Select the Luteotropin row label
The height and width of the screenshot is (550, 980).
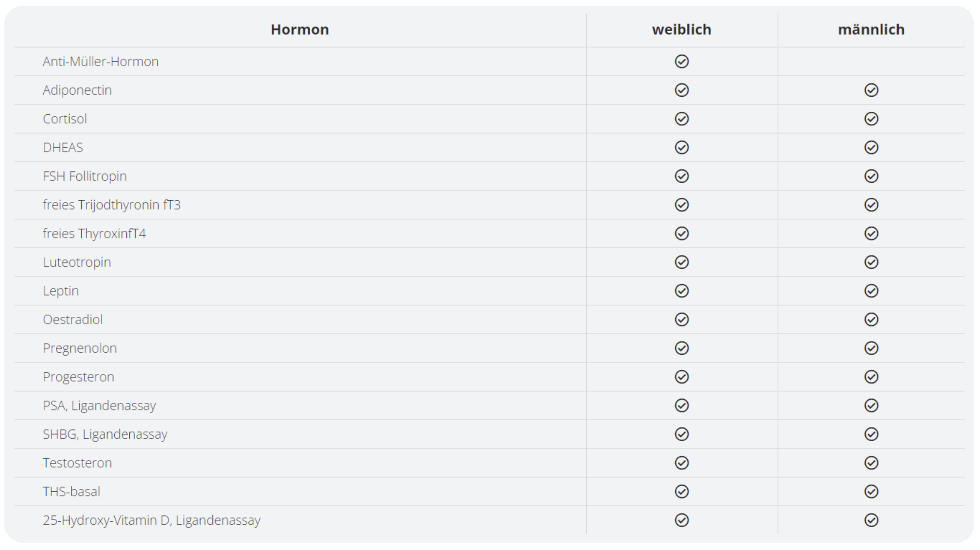pos(77,262)
